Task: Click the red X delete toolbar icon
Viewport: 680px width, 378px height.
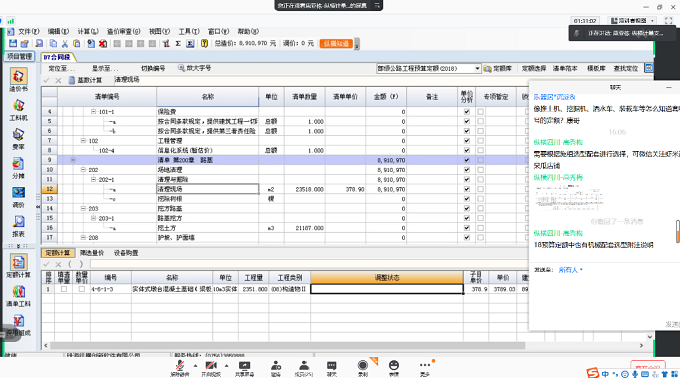Action: [103, 43]
